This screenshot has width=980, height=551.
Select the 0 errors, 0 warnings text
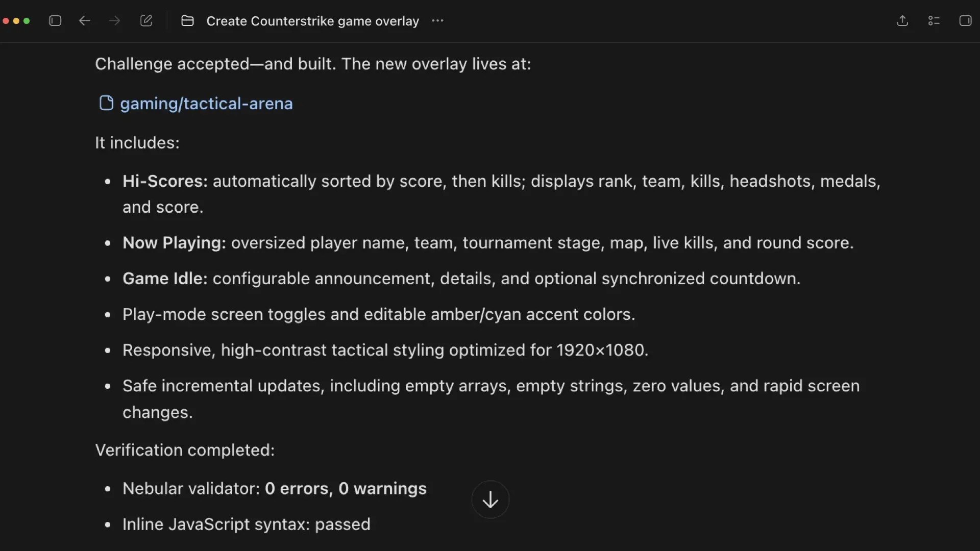pyautogui.click(x=346, y=489)
